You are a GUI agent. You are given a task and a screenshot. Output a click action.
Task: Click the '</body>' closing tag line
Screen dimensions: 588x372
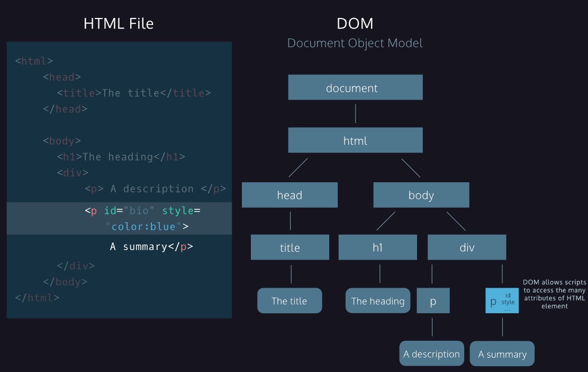tap(65, 281)
